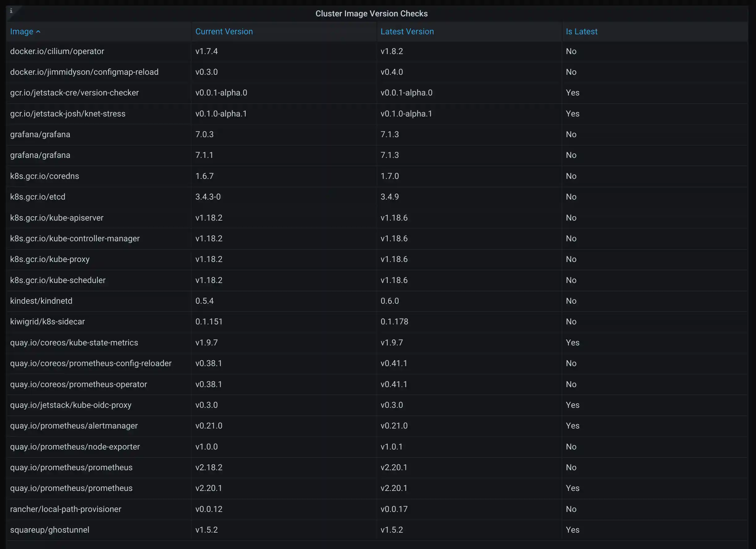756x549 pixels.
Task: Click the No value in the docker.io/jimmidyson/configmap-reload row
Action: click(571, 72)
